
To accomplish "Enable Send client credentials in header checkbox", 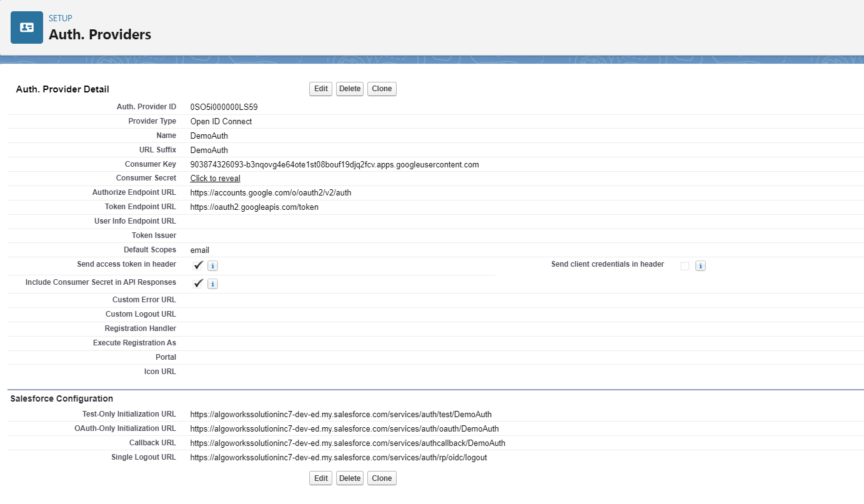I will 685,266.
